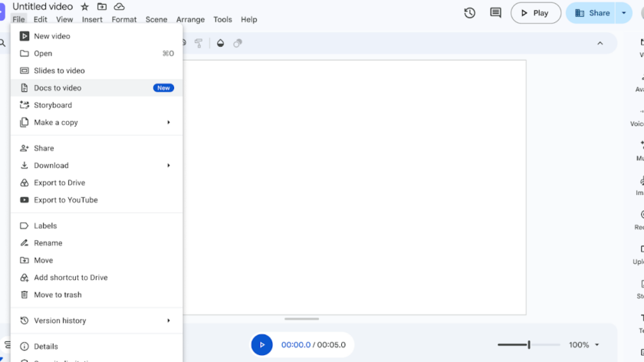Close the File menu tab
The height and width of the screenshot is (362, 644).
pos(18,19)
